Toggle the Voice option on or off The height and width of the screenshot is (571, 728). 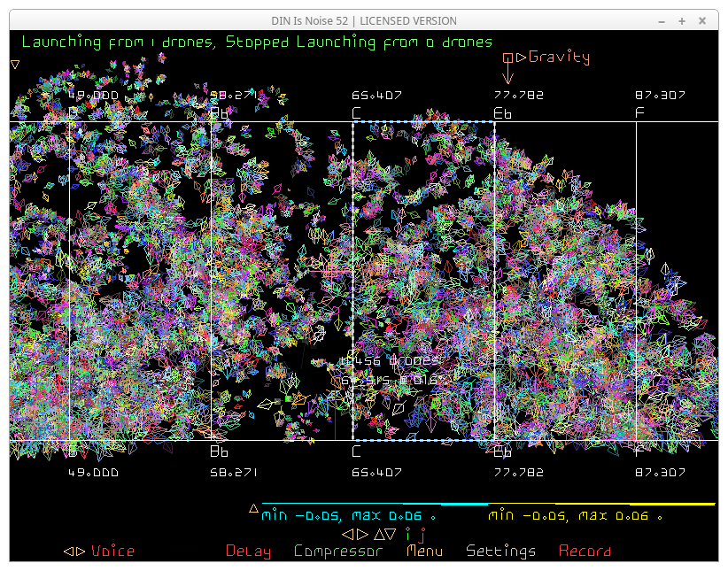coord(112,552)
